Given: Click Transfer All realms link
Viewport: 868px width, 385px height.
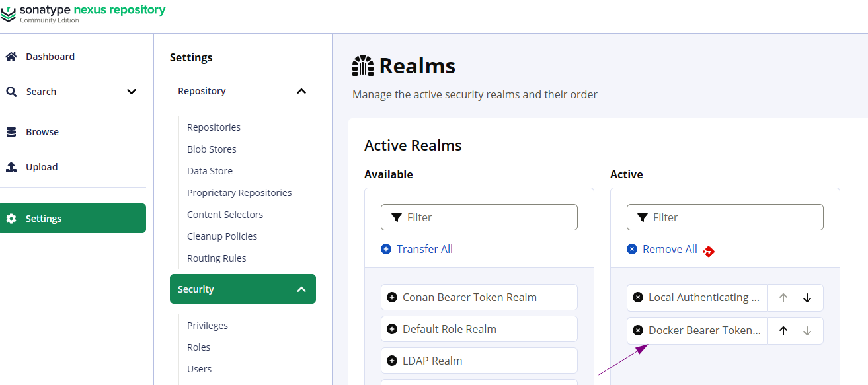Looking at the screenshot, I should 424,249.
